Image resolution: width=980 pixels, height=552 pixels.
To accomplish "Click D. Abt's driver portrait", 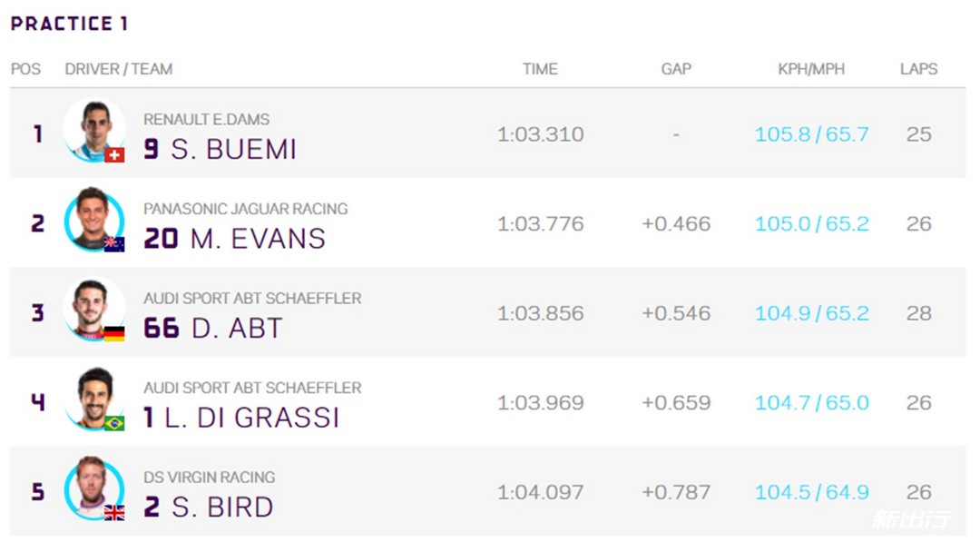I will pos(94,310).
